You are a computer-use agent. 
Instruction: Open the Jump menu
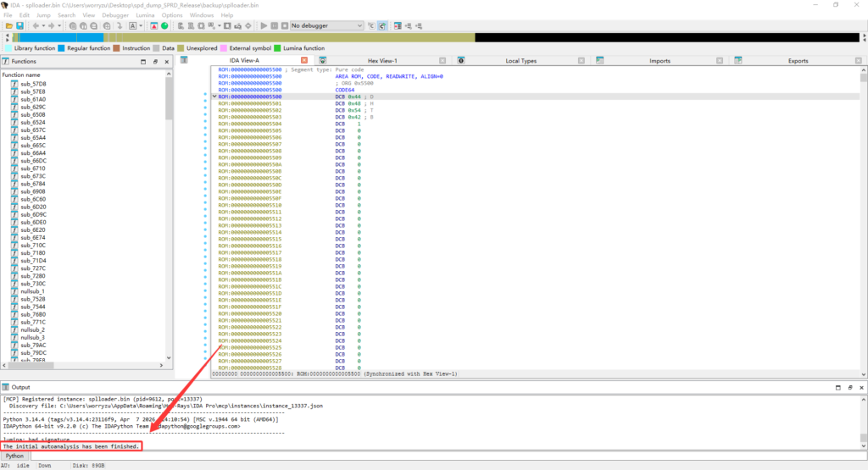coord(43,15)
